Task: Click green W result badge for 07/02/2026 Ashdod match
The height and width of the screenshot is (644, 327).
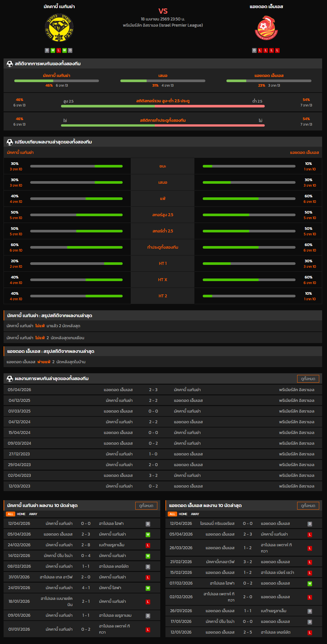Action: point(310,584)
